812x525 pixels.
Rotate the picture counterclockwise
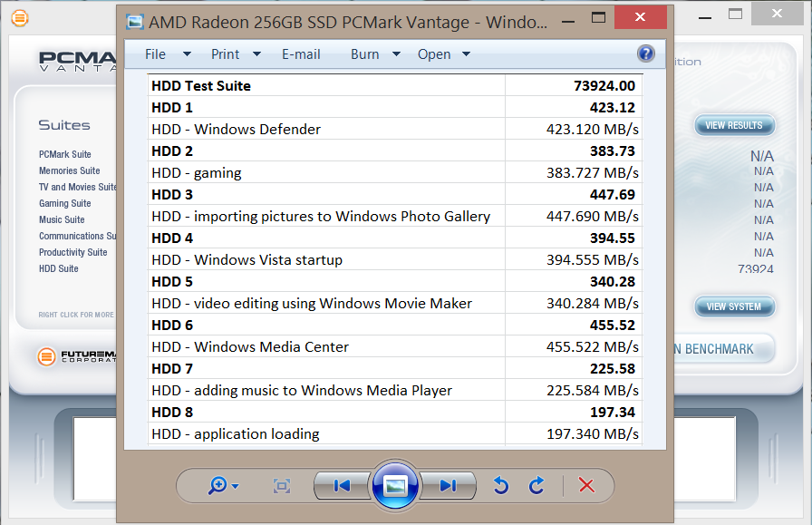pos(500,486)
